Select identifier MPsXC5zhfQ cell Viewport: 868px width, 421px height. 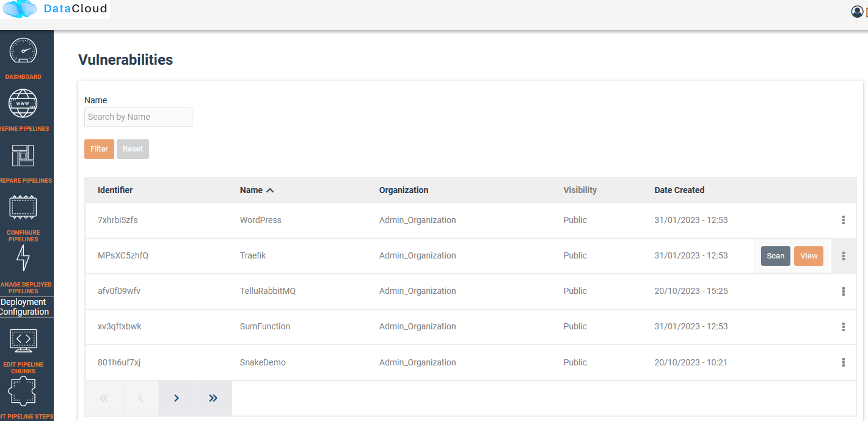[123, 255]
